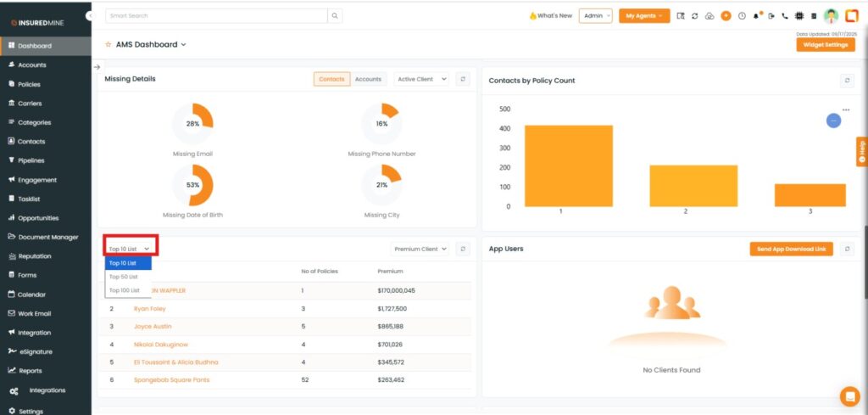
Task: Click the phone call icon
Action: tap(785, 16)
